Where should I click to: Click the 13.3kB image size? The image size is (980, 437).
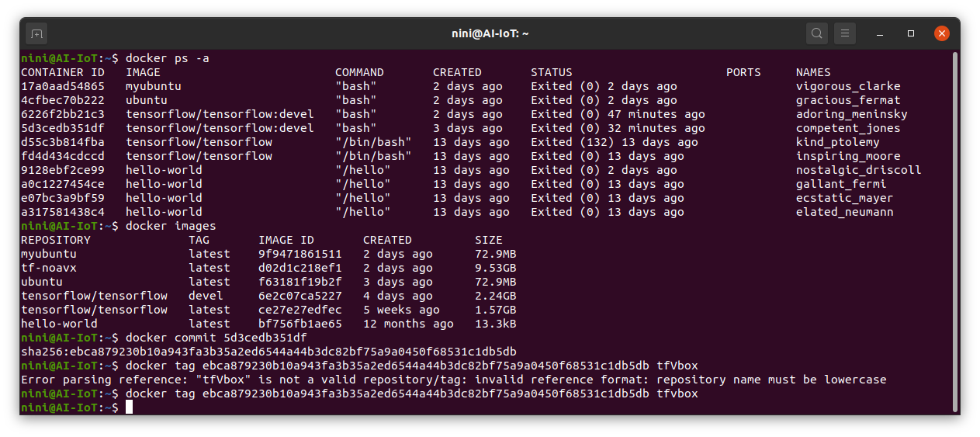[x=496, y=324]
